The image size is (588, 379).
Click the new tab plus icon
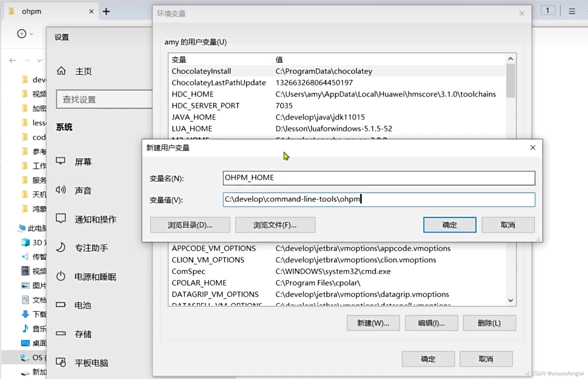click(x=106, y=11)
